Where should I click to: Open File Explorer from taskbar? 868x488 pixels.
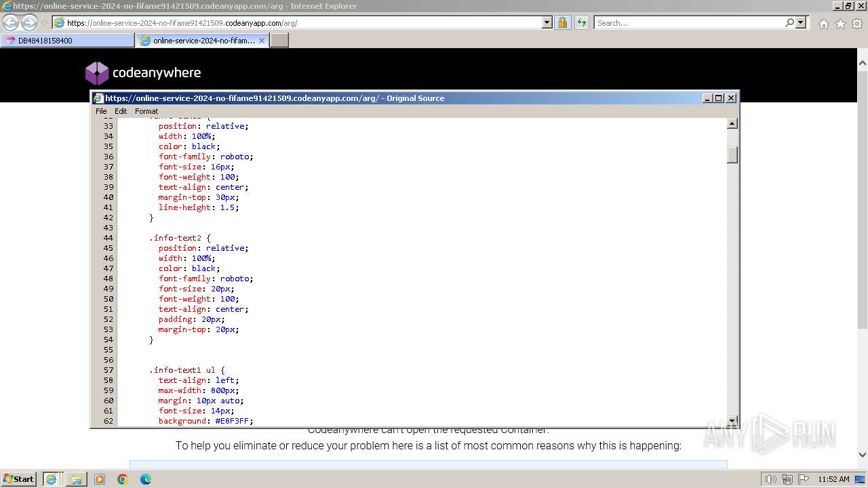pyautogui.click(x=76, y=479)
